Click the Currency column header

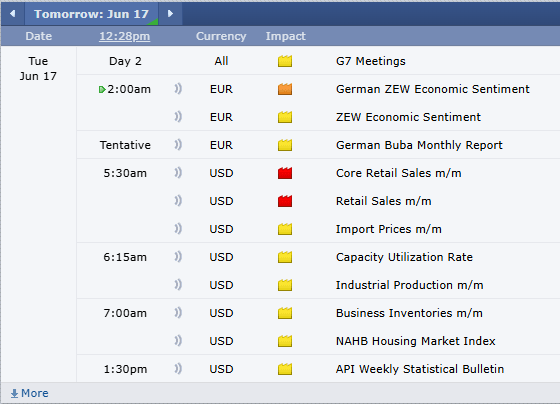[221, 36]
